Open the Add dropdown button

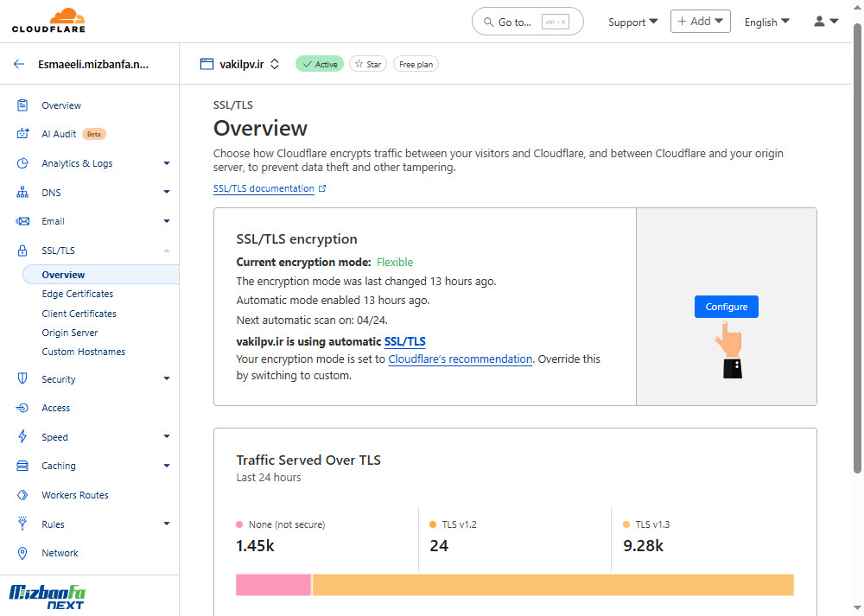701,21
